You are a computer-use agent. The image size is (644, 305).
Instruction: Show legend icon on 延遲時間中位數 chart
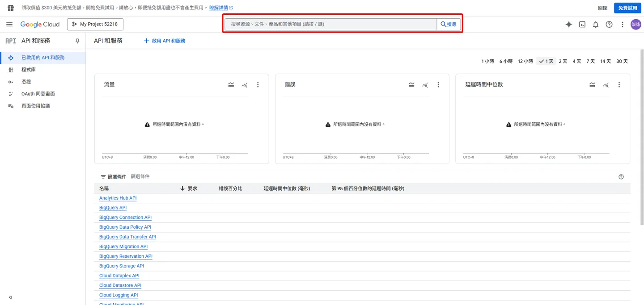pyautogui.click(x=593, y=85)
